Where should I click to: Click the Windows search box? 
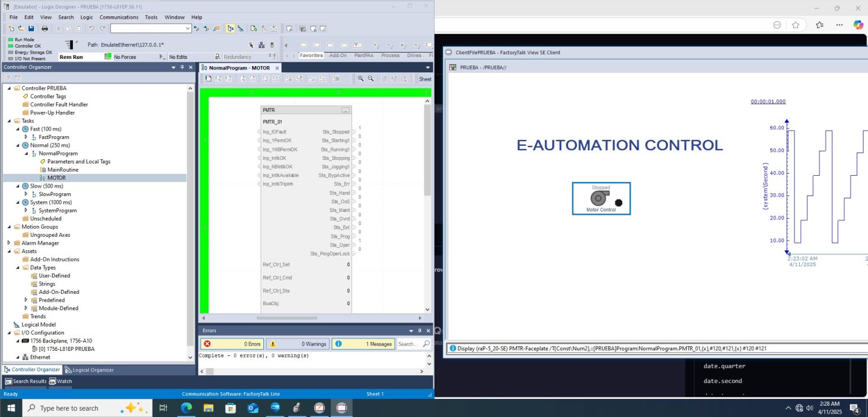(x=85, y=408)
